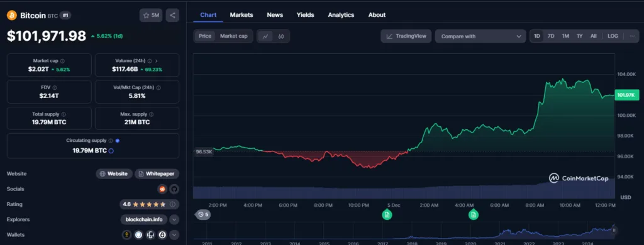This screenshot has height=245, width=644.
Task: Click the Volume (24h) info icon
Action: [x=150, y=61]
